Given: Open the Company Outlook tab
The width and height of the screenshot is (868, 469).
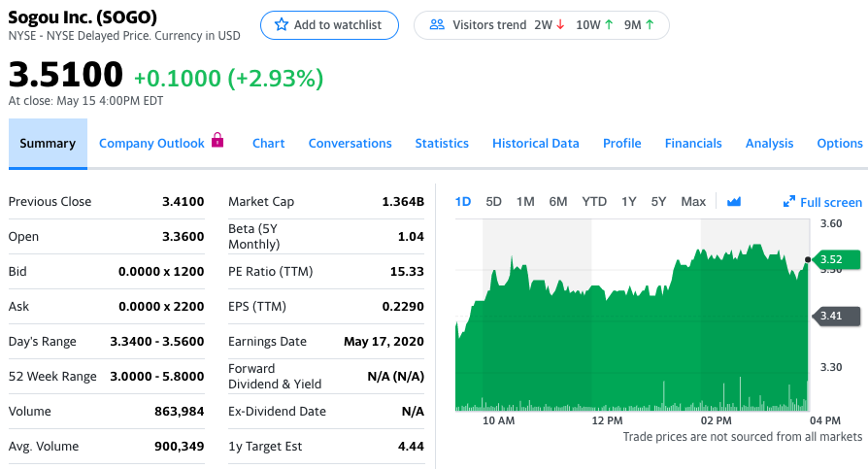Looking at the screenshot, I should coord(151,144).
